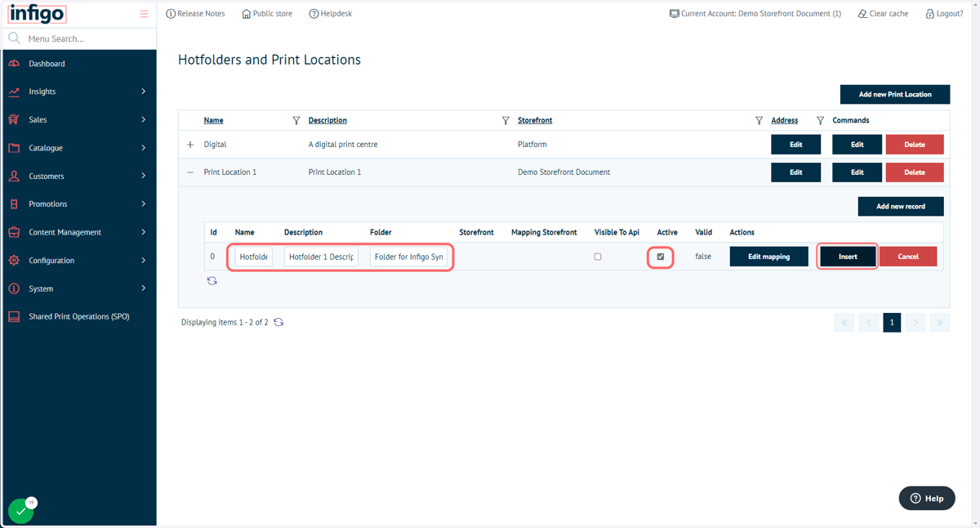The image size is (980, 528).
Task: Click the Folder input field
Action: [x=408, y=257]
